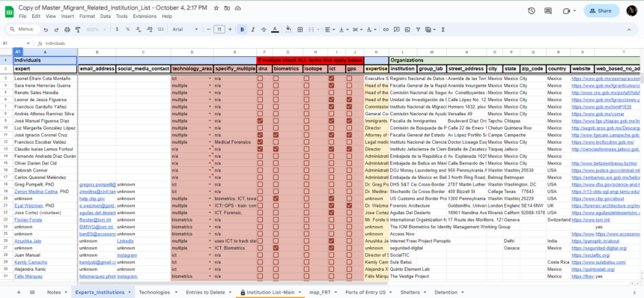Open Technologies sheet tab dropdown arrow
The width and height of the screenshot is (644, 298).
(176, 292)
